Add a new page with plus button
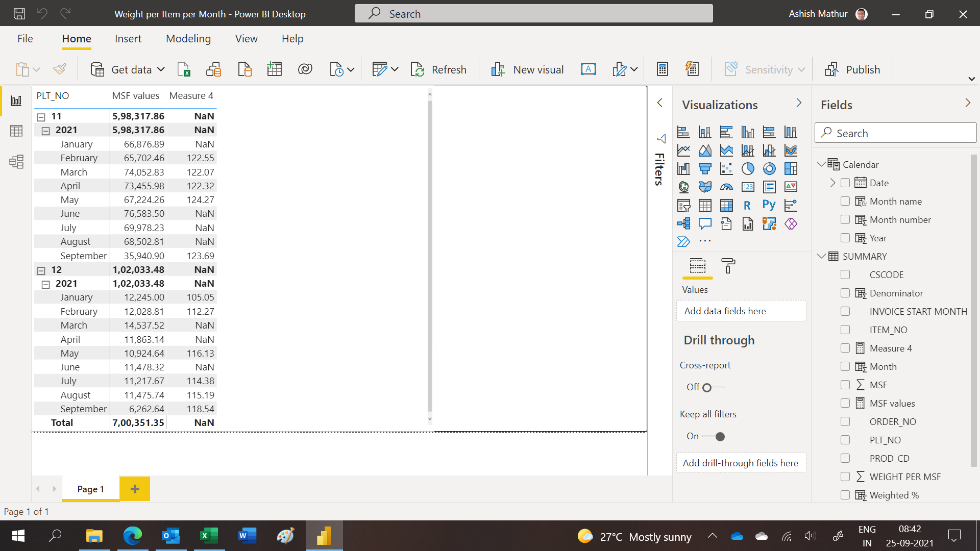Screen dimensions: 980x551 135,489
